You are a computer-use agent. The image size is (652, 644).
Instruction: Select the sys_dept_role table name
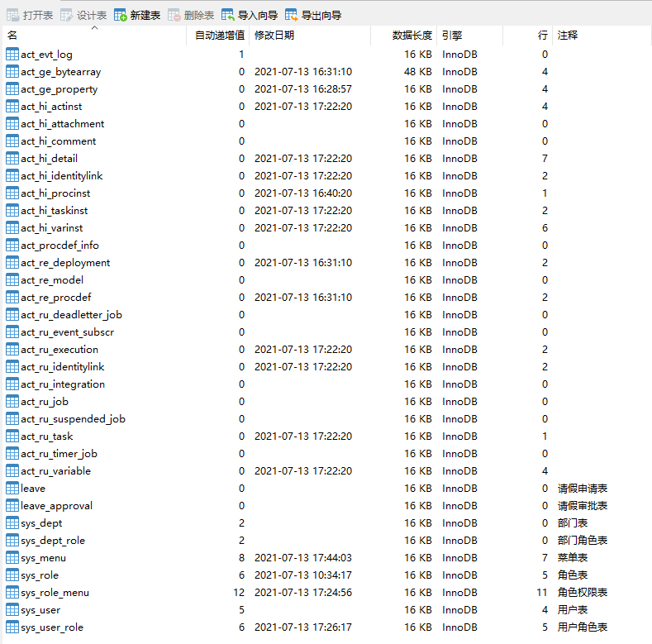pyautogui.click(x=53, y=541)
